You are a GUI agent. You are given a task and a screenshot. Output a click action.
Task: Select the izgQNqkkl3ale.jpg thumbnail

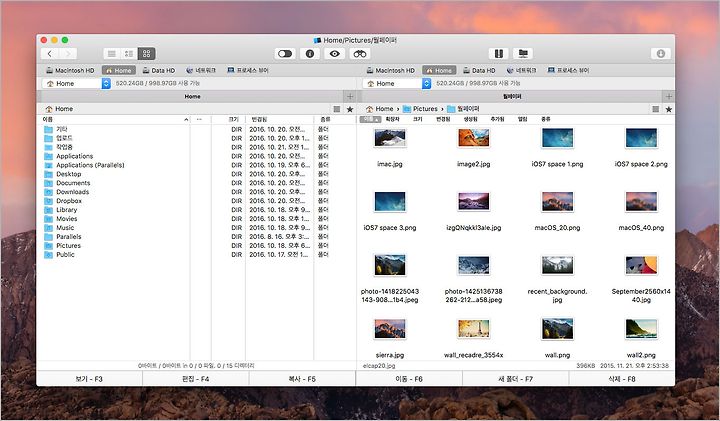pyautogui.click(x=473, y=202)
